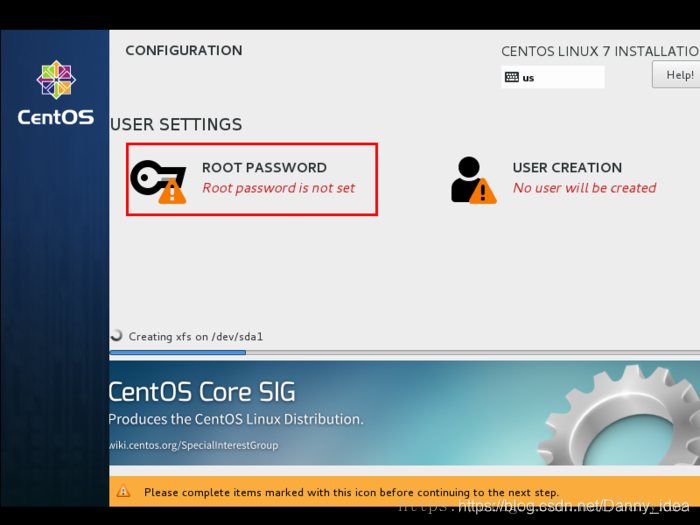Click 'Produces the CentOS Linux Distribution' text
The image size is (700, 525).
(x=236, y=419)
